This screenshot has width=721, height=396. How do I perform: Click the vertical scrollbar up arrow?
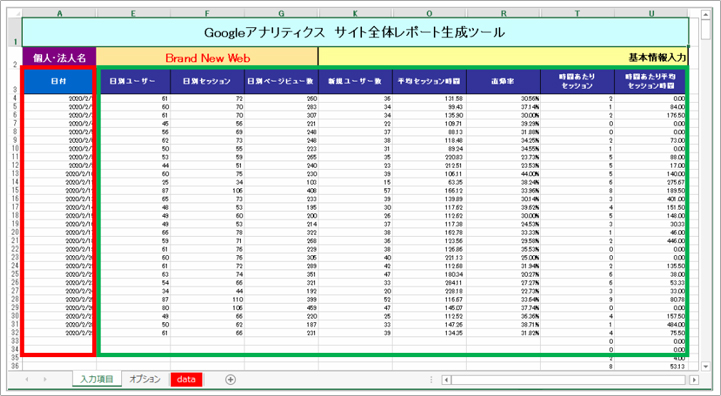tap(706, 15)
